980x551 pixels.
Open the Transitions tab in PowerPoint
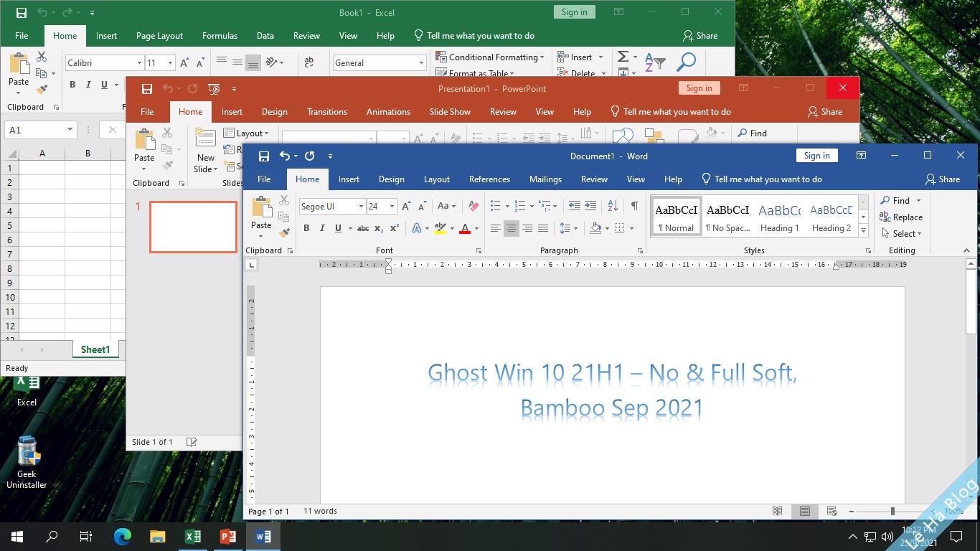pyautogui.click(x=327, y=111)
